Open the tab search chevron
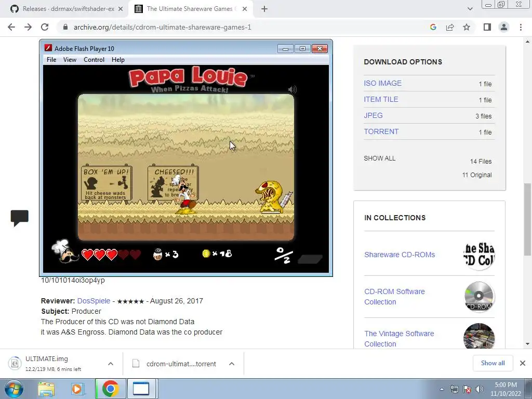Viewport: 532px width, 399px height. pyautogui.click(x=470, y=9)
